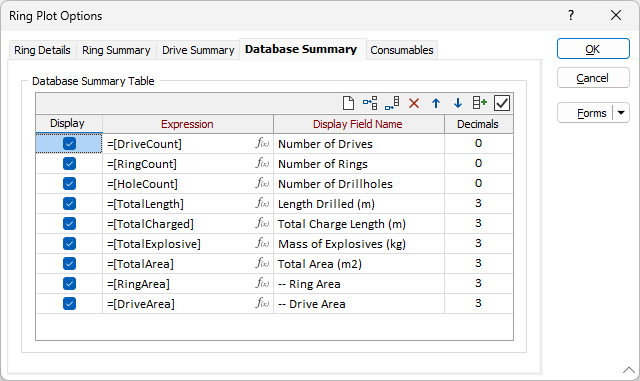This screenshot has height=381, width=640.
Task: Move row up with blue arrow
Action: (x=436, y=103)
